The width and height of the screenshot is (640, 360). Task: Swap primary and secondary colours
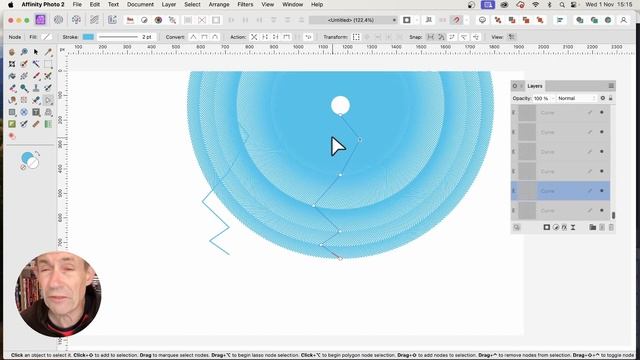[x=37, y=154]
